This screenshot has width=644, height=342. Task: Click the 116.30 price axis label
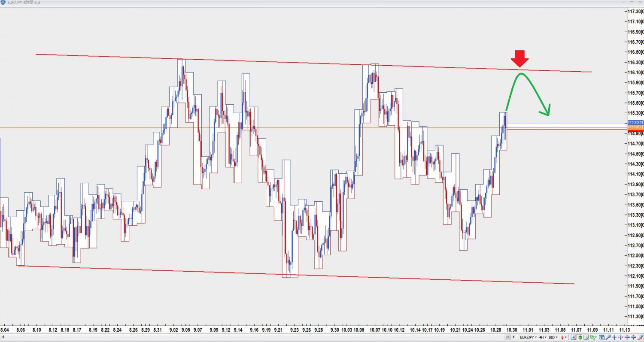[x=635, y=62]
